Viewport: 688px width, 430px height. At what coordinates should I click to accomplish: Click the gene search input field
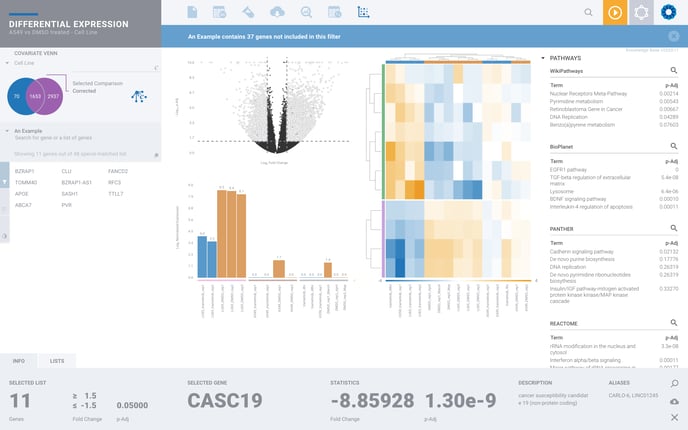53,138
